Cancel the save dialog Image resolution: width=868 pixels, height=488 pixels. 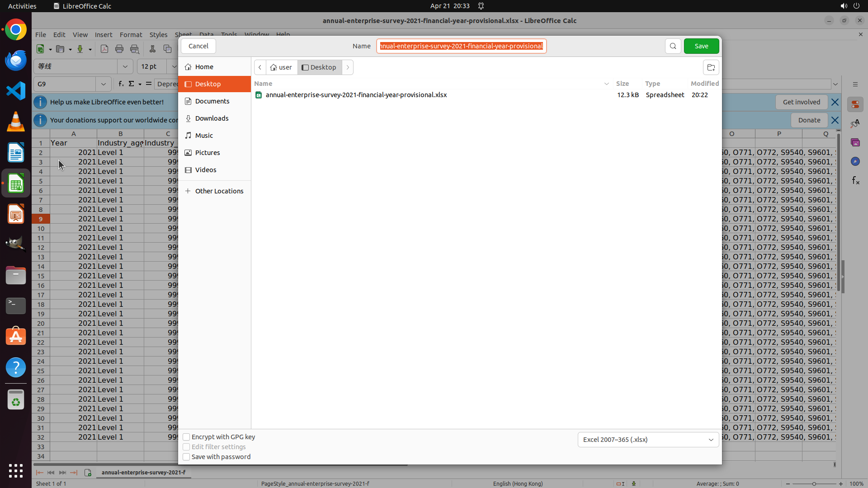click(x=198, y=46)
